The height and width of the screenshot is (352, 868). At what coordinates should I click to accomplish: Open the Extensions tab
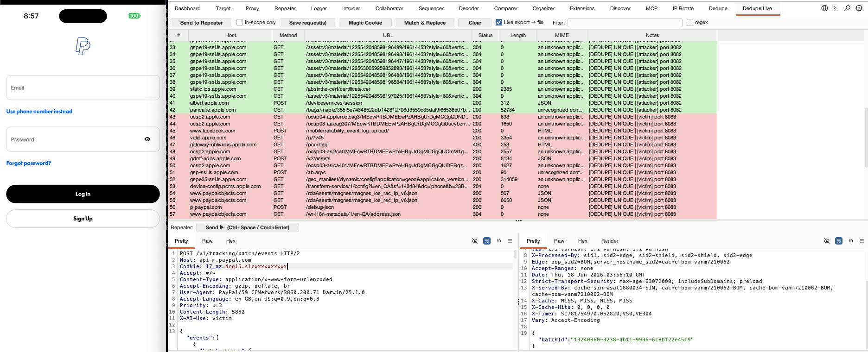pos(582,8)
